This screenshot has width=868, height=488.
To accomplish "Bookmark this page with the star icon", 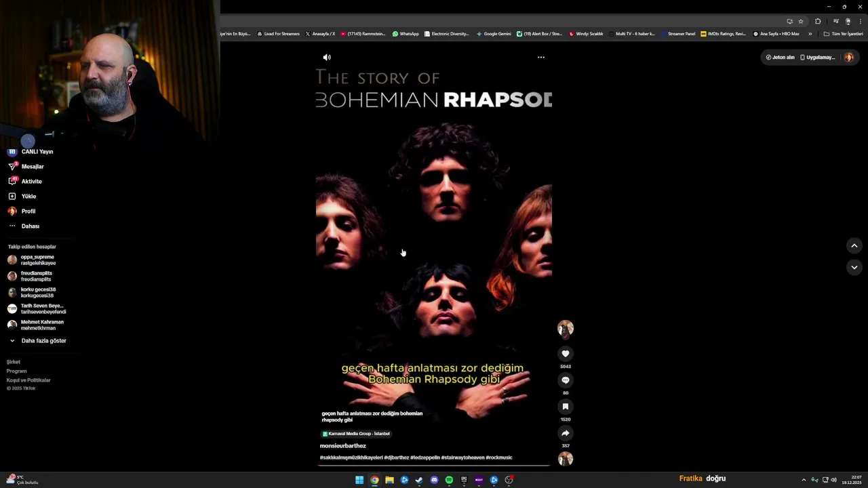I will click(x=801, y=21).
